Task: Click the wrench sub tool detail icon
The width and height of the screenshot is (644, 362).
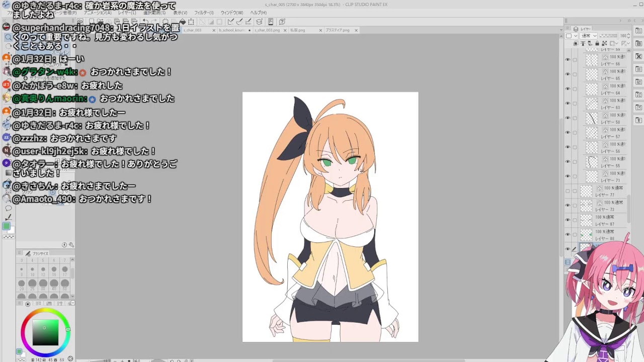Action: point(71,245)
